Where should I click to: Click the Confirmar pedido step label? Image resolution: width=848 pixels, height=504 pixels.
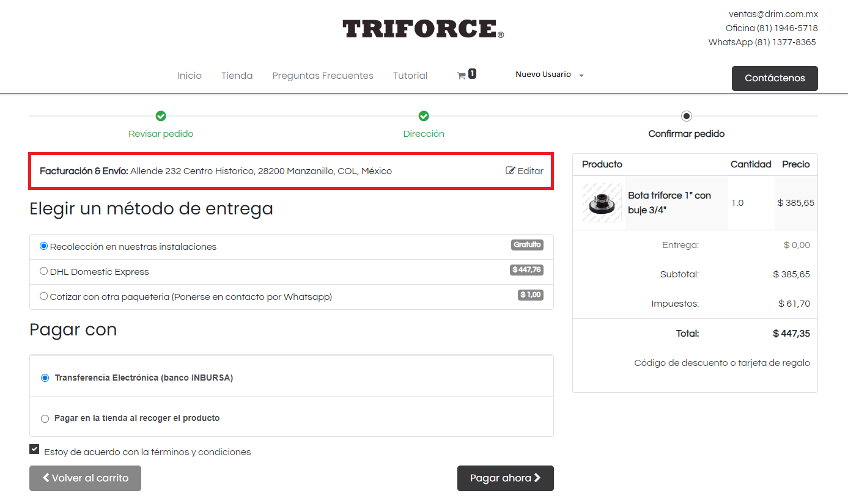[x=687, y=134]
